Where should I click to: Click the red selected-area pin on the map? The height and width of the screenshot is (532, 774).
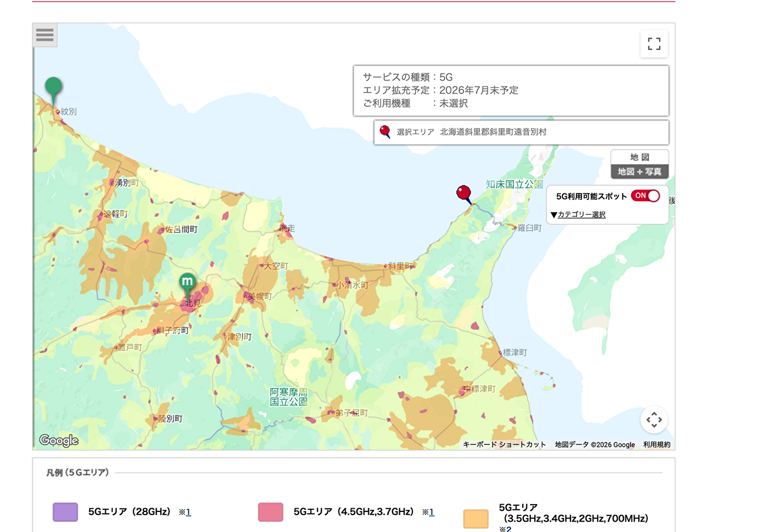point(464,195)
